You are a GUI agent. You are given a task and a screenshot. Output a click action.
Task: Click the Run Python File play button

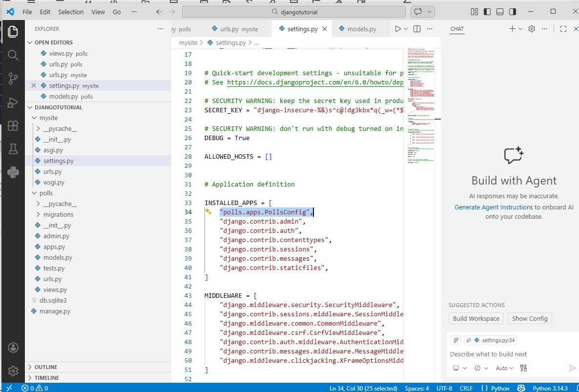(398, 29)
